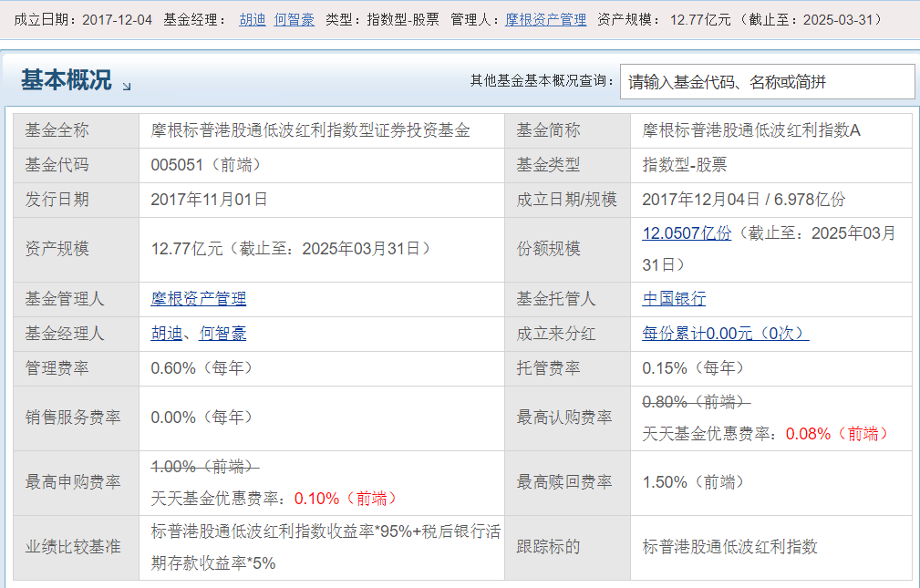Select struck-through 0.80%（前端） subscription fee
920x588 pixels.
[697, 402]
